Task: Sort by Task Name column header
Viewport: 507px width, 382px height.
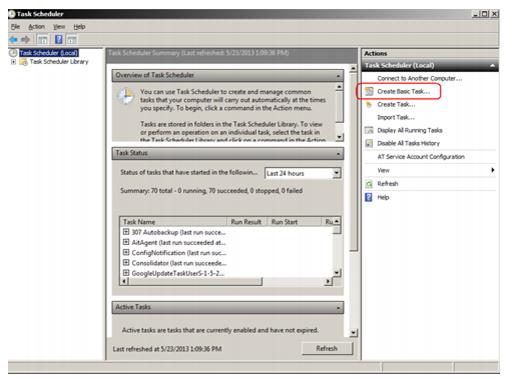Action: (x=173, y=222)
